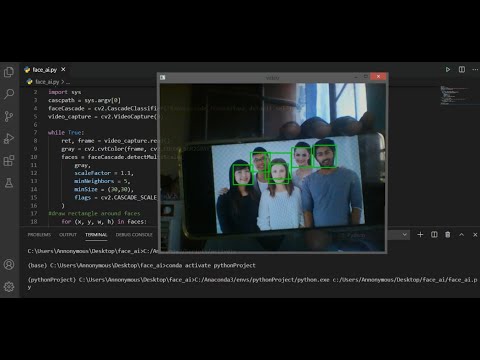Switch to the Problems tab
Image resolution: width=480 pixels, height=360 pixels.
point(39,235)
